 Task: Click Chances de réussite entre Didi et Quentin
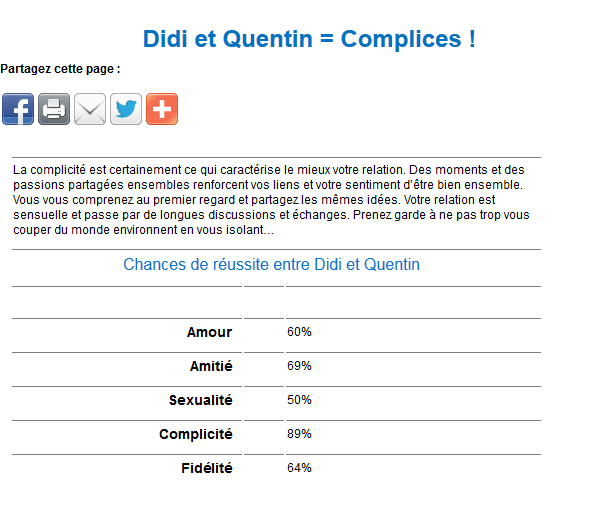pyautogui.click(x=271, y=264)
